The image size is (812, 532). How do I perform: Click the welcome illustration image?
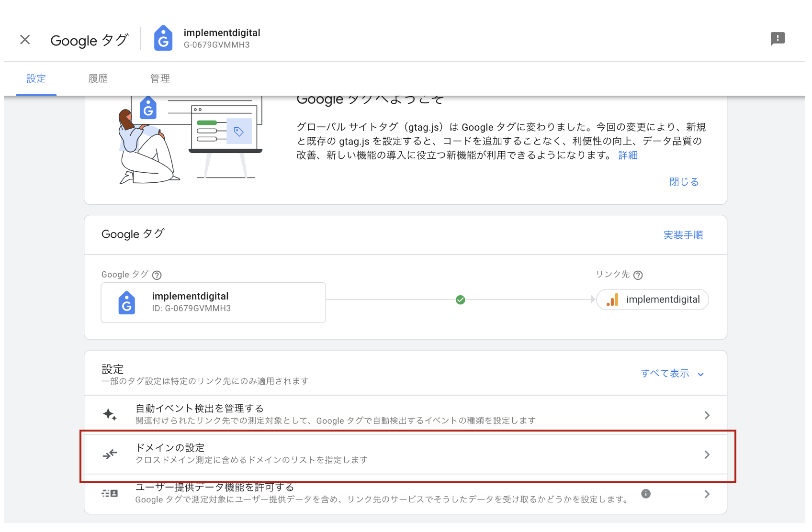click(191, 140)
